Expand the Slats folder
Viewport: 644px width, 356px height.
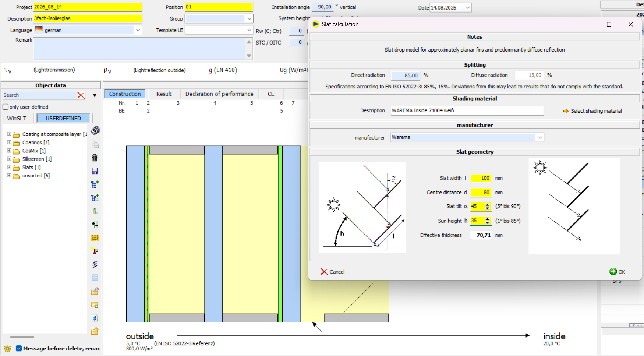9,167
